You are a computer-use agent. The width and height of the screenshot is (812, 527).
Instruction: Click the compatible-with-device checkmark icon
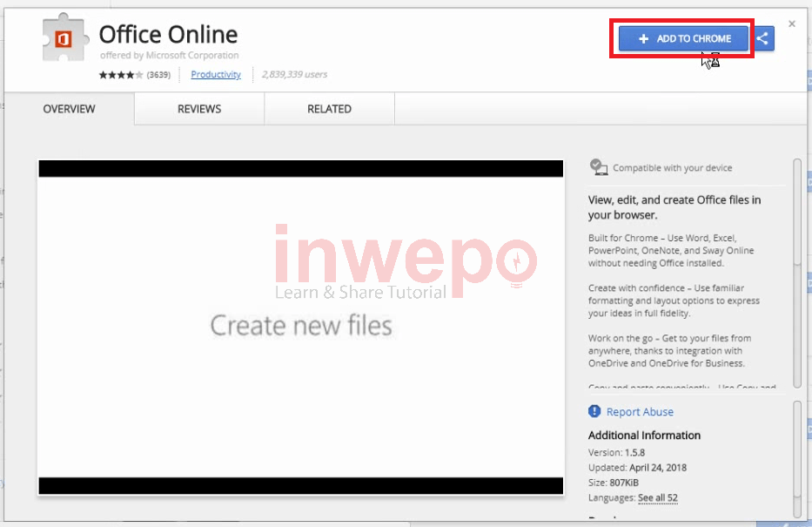(x=599, y=167)
